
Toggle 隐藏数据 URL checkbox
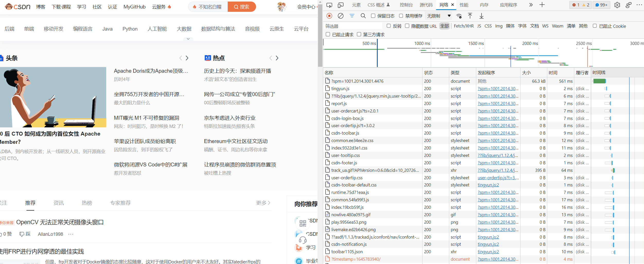click(407, 26)
